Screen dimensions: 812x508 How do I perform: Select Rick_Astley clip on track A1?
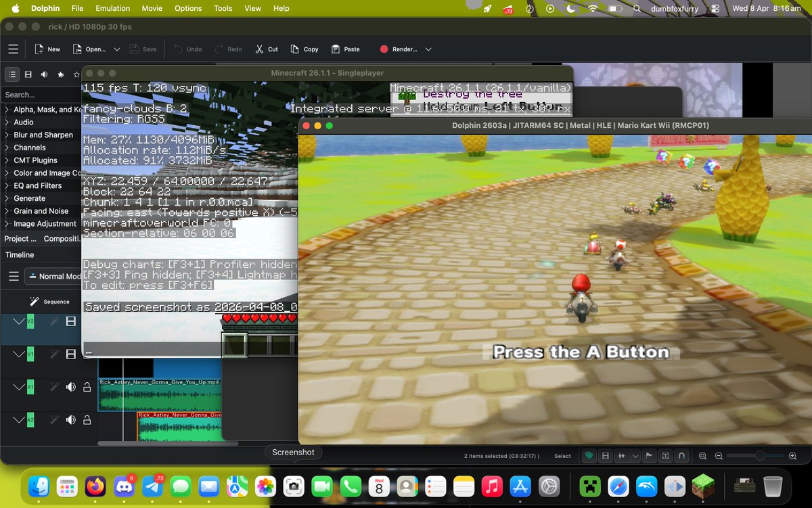coord(160,394)
